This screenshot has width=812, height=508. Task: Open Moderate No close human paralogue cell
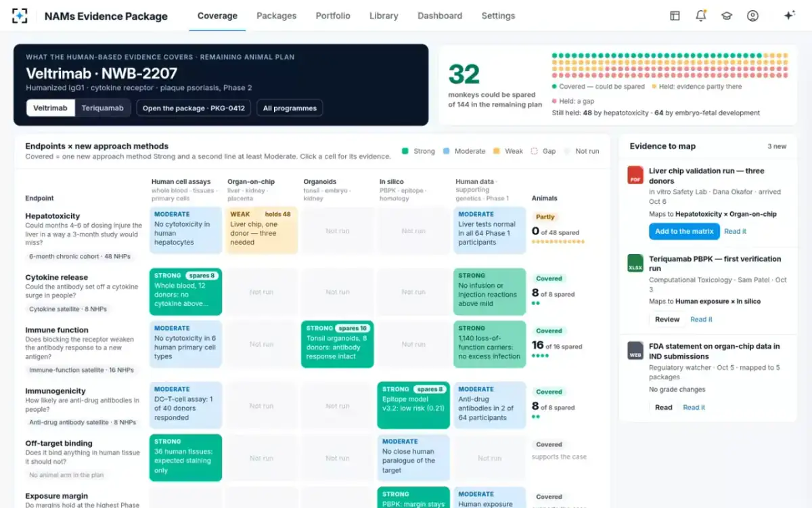[x=413, y=458]
